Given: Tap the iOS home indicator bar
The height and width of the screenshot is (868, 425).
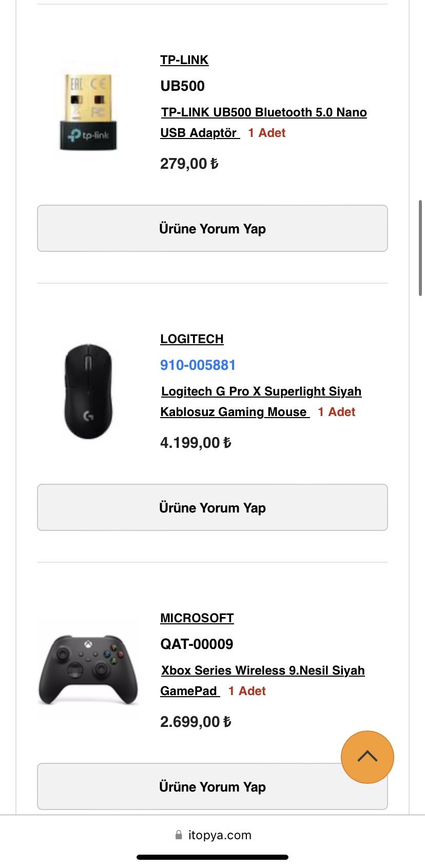Looking at the screenshot, I should 212,857.
